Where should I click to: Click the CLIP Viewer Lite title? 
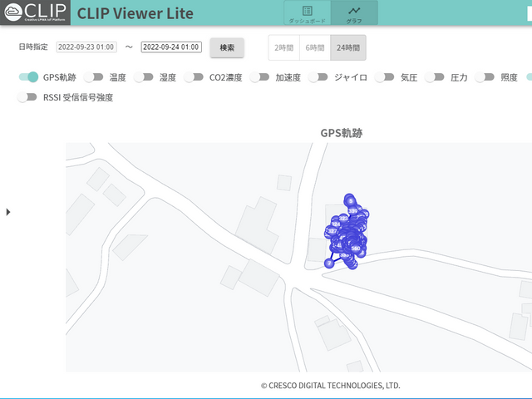click(135, 13)
